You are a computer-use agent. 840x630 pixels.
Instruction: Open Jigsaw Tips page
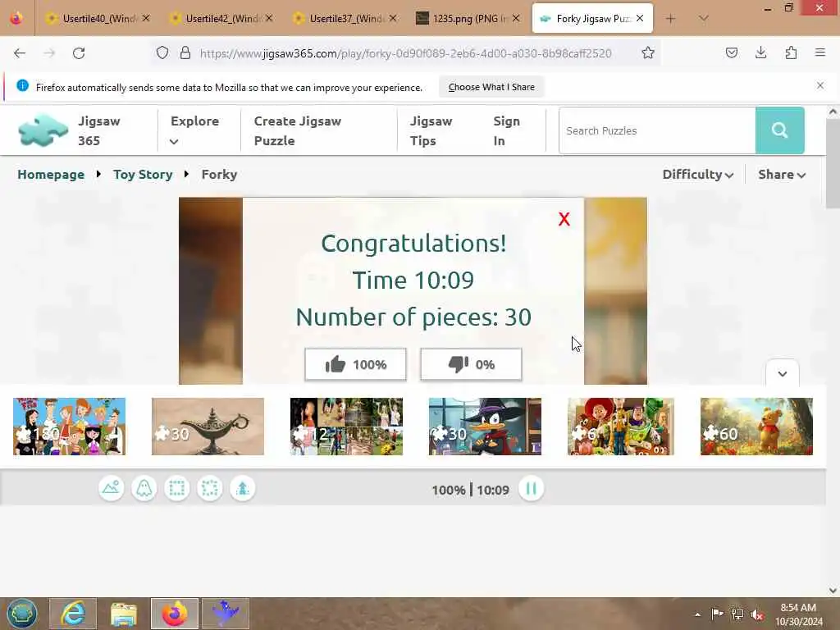pyautogui.click(x=431, y=130)
